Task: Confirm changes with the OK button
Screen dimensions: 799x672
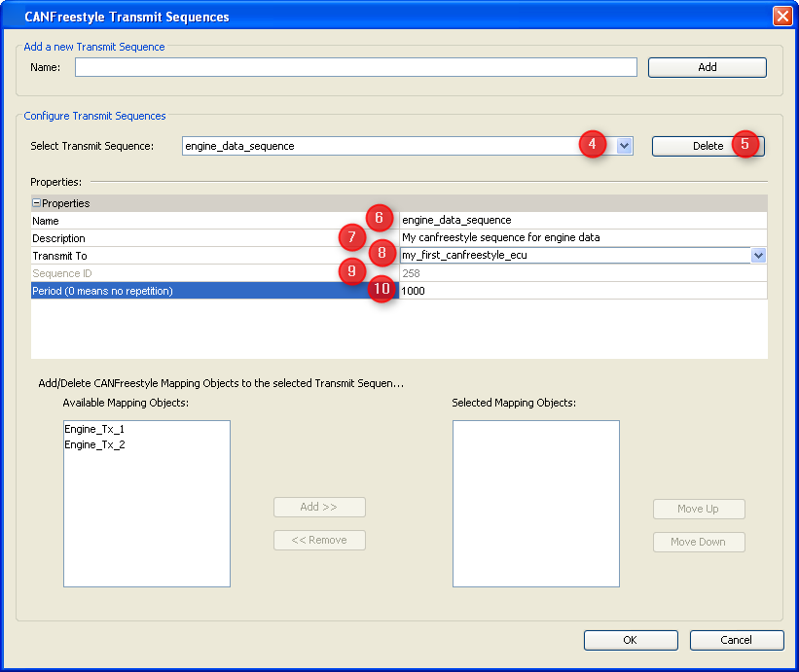Action: 630,640
